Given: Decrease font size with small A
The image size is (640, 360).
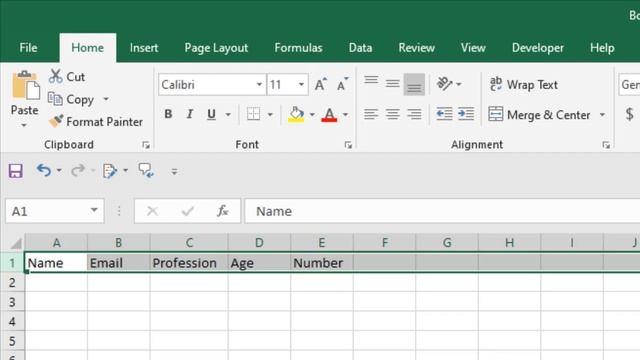Looking at the screenshot, I should coord(342,84).
